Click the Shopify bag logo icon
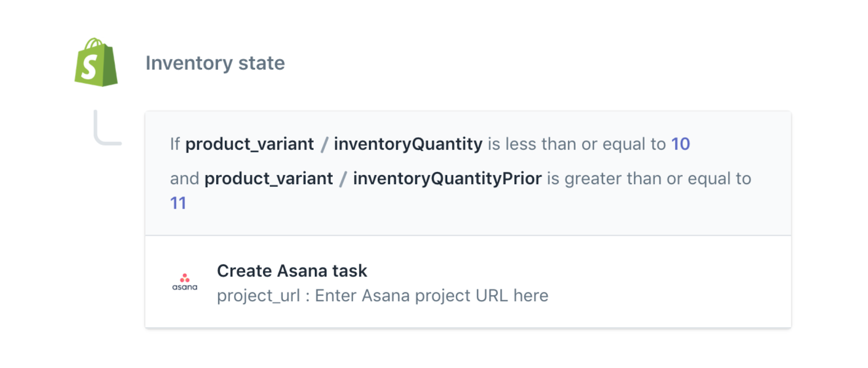This screenshot has height=368, width=868. pyautogui.click(x=96, y=63)
